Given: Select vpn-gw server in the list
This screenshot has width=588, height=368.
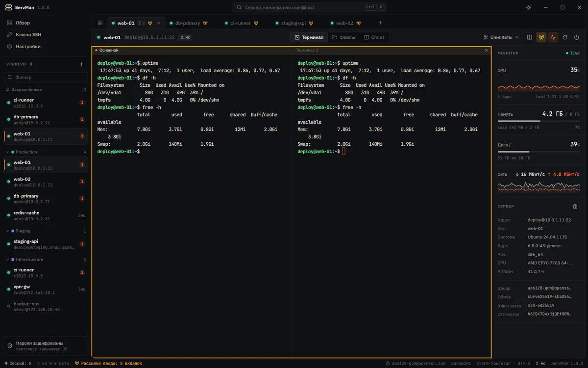Looking at the screenshot, I should click(45, 289).
